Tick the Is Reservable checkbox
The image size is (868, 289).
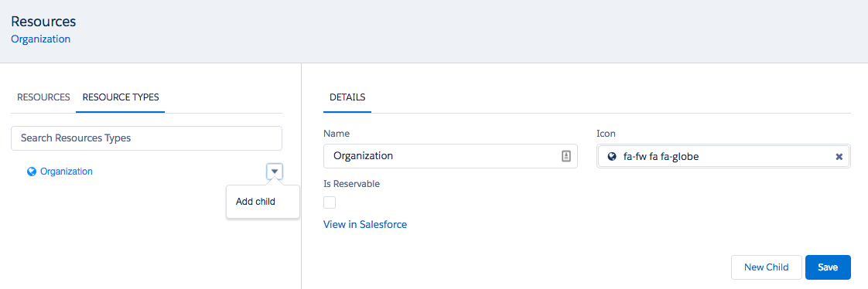click(330, 202)
